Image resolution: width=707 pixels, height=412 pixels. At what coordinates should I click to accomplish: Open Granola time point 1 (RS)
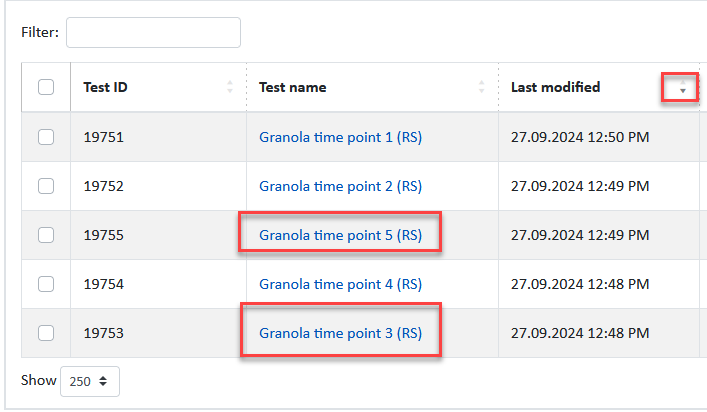click(x=340, y=137)
